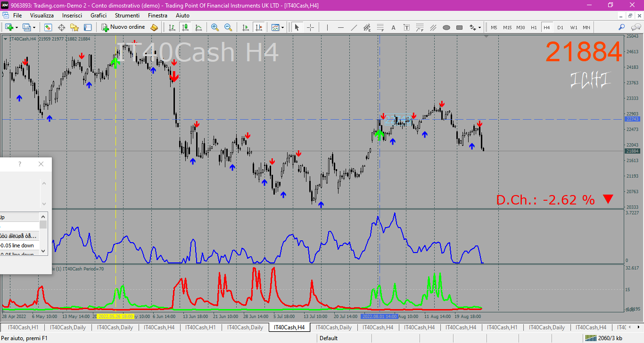
Task: Open the Inserisci menu
Action: [x=72, y=15]
